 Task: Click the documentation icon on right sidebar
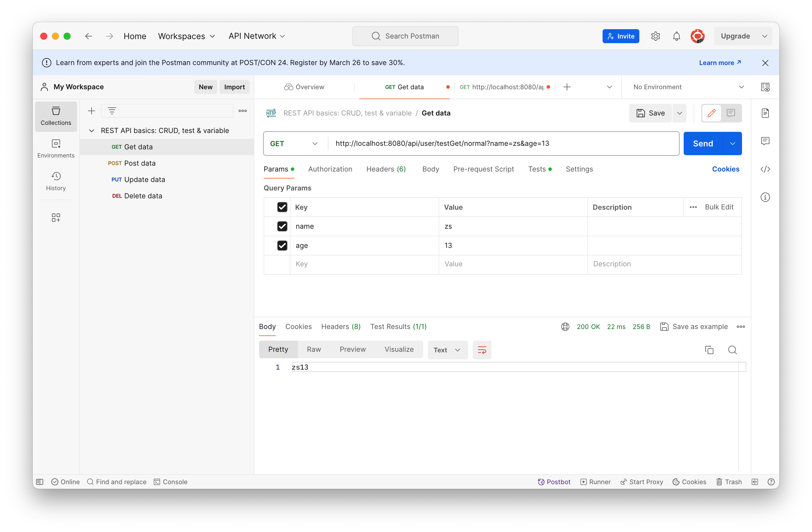click(765, 113)
